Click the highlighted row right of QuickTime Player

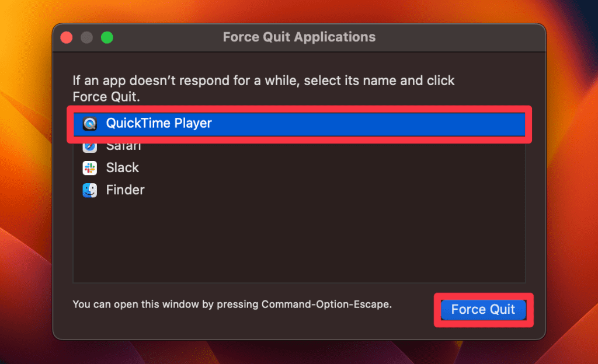coord(362,123)
